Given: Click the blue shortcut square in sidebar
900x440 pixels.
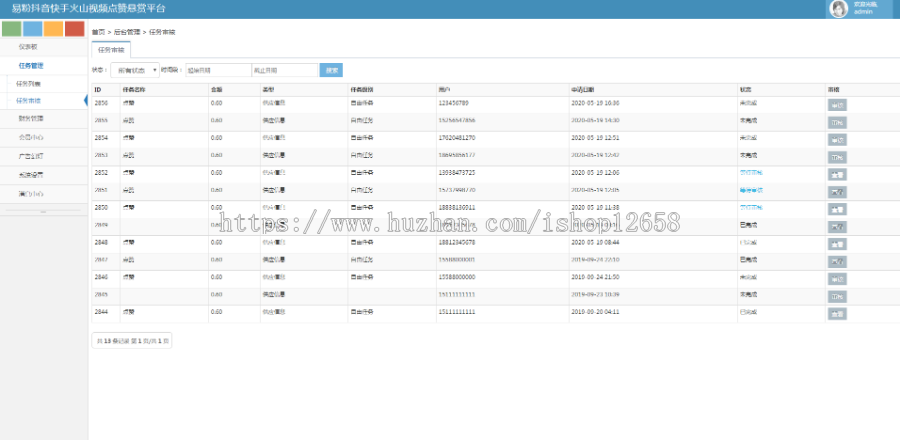Looking at the screenshot, I should (x=33, y=29).
